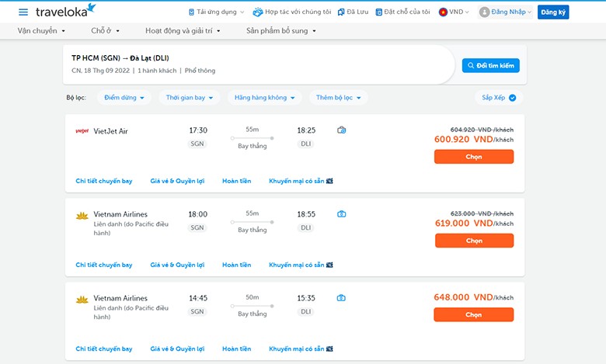The width and height of the screenshot is (606, 364).
Task: Open Đặt chỗ của tôi bookings icon
Action: [x=379, y=12]
